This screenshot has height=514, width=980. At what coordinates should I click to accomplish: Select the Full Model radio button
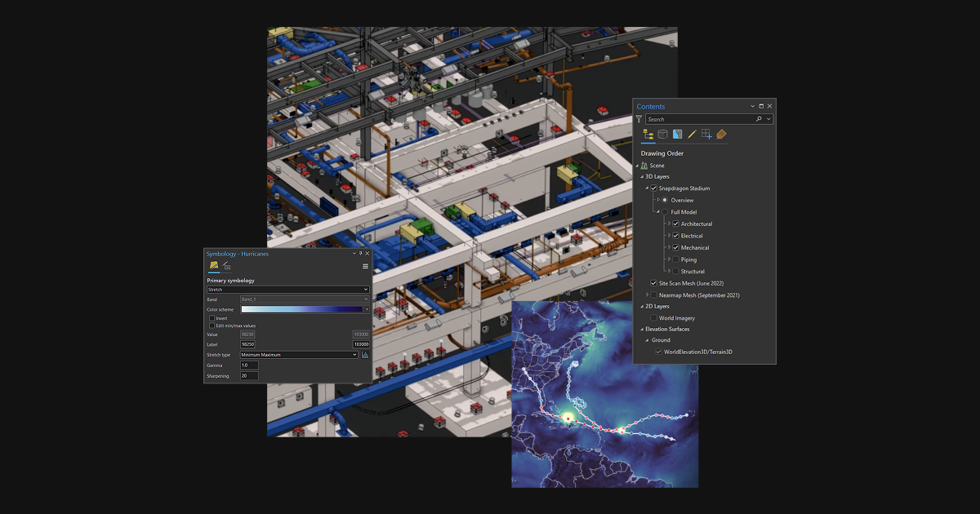pos(666,211)
